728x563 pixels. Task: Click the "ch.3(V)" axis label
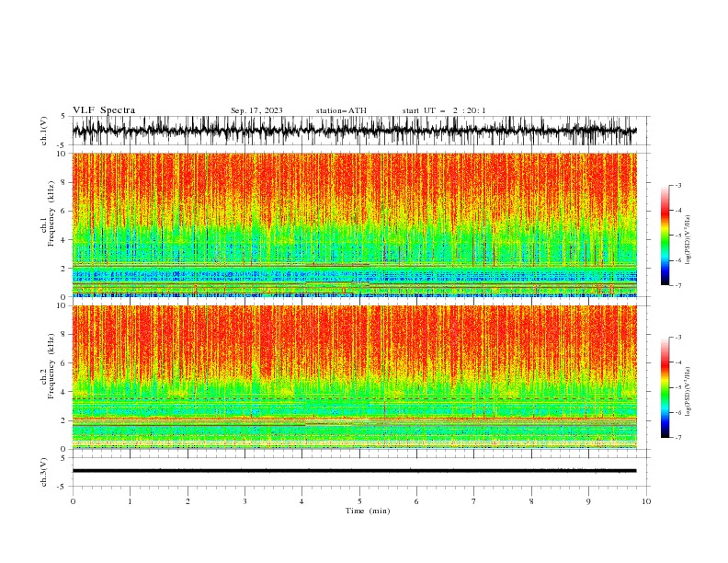[x=44, y=472]
